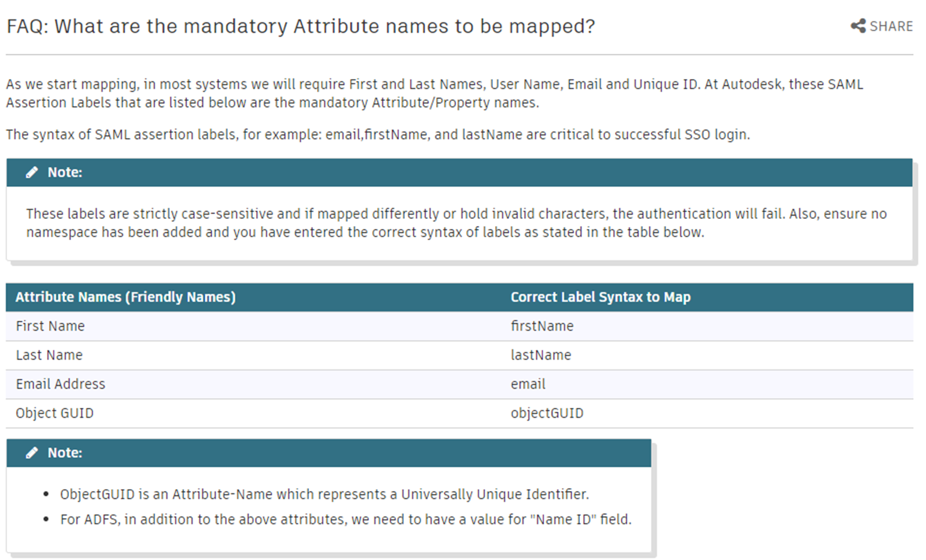Click the 'Last Name' table cell
Image resolution: width=926 pixels, height=560 pixels.
pyautogui.click(x=49, y=355)
